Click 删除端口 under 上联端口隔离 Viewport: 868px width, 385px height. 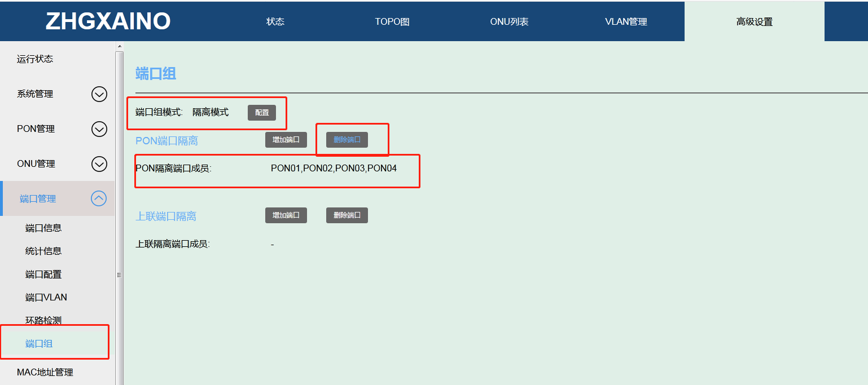pos(347,215)
